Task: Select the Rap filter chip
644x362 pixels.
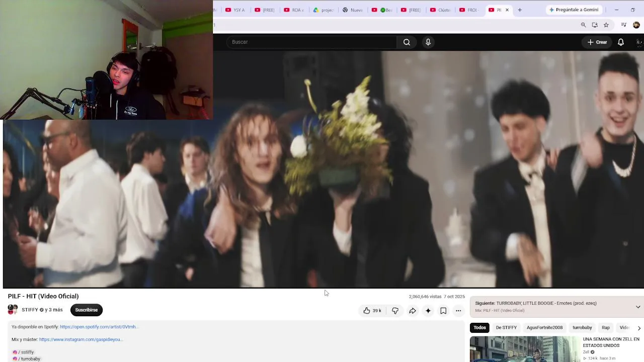Action: pyautogui.click(x=606, y=328)
